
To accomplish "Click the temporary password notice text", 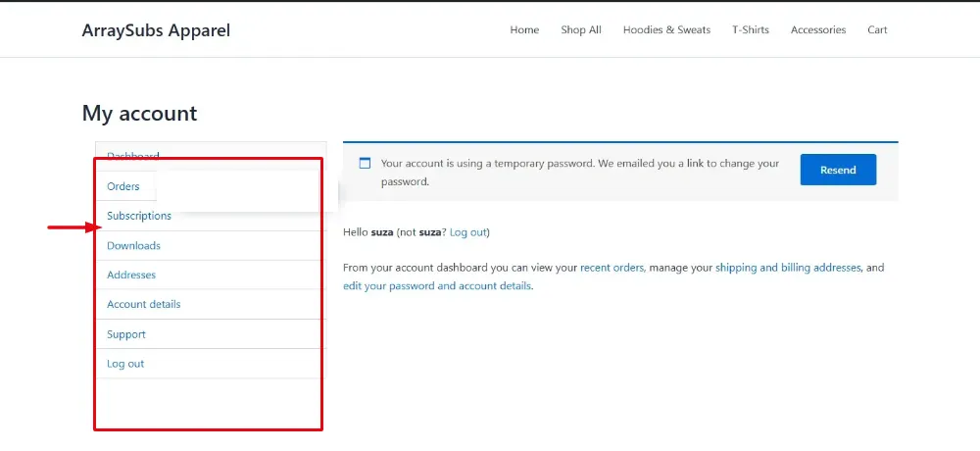I will pyautogui.click(x=580, y=173).
